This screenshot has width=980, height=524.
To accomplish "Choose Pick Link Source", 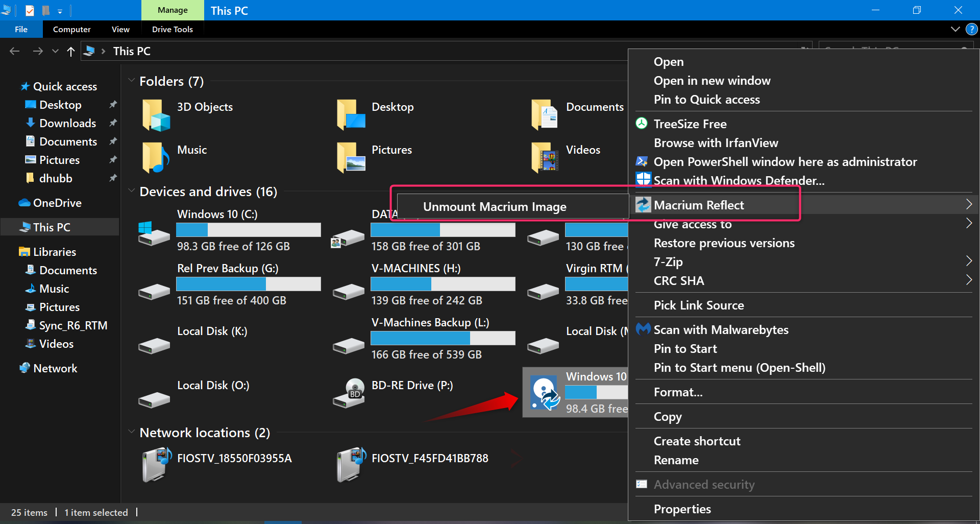I will 699,305.
